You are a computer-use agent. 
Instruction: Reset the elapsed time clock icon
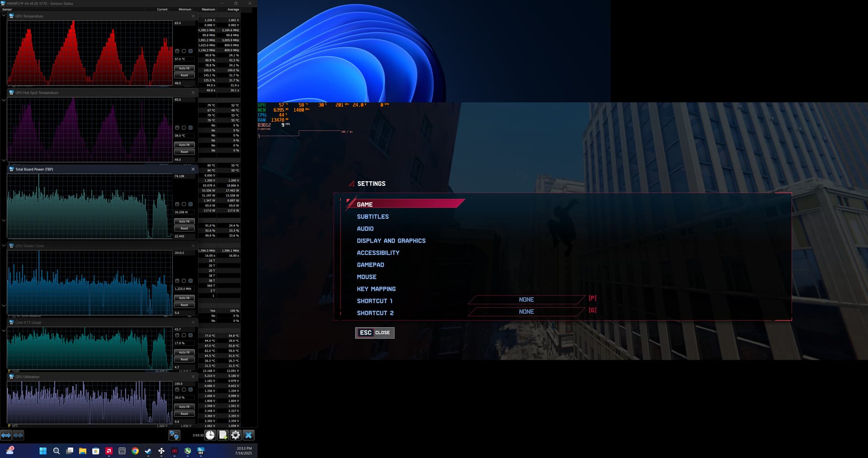pos(210,435)
